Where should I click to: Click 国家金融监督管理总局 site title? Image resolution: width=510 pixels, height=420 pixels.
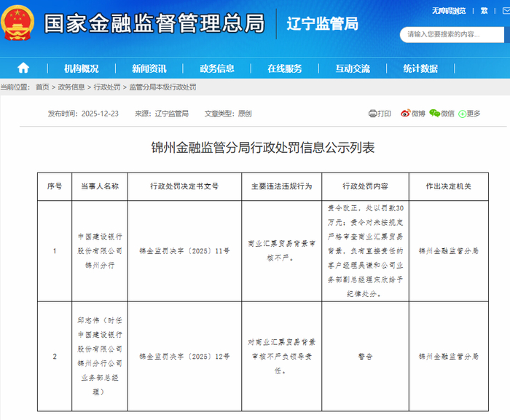coord(154,23)
